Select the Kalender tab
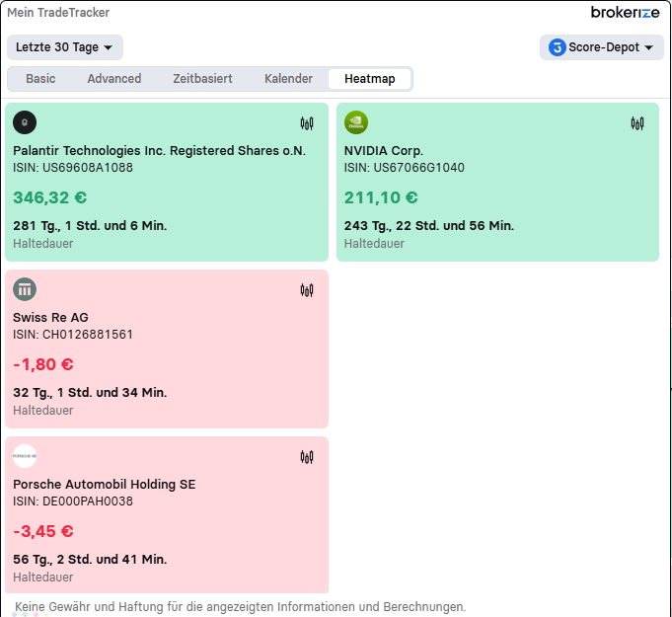This screenshot has width=672, height=617. [x=288, y=79]
